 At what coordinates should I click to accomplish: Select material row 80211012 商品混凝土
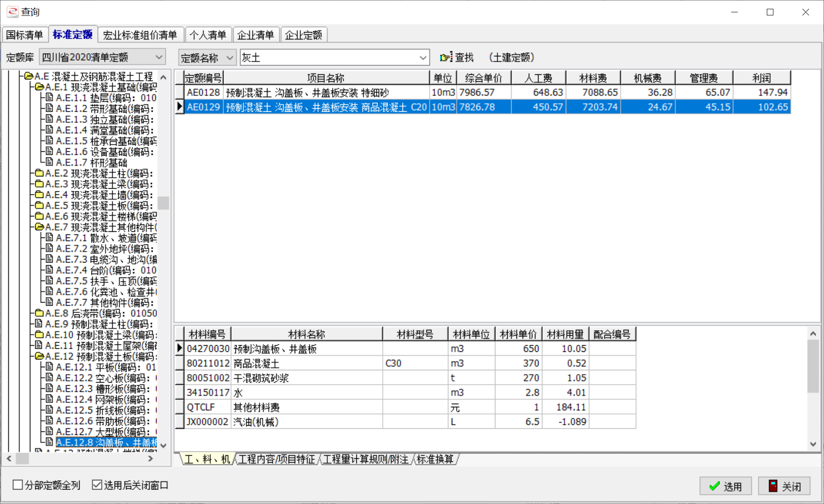click(405, 363)
